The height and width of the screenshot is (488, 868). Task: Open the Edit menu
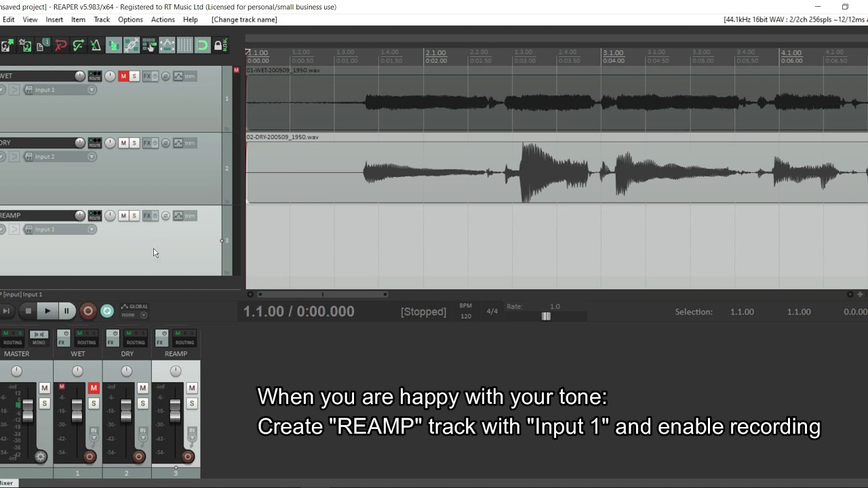click(x=8, y=20)
